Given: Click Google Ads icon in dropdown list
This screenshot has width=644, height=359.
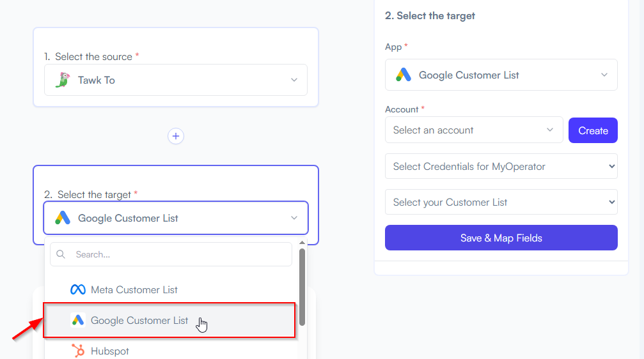Looking at the screenshot, I should click(77, 320).
